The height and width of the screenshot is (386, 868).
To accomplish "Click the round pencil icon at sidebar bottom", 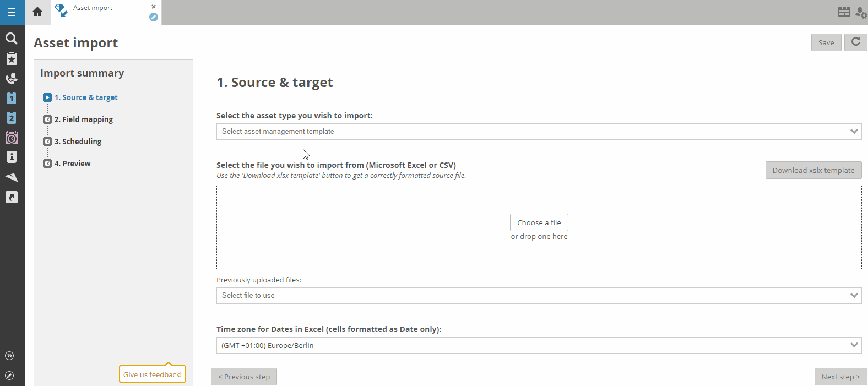I will tap(9, 376).
